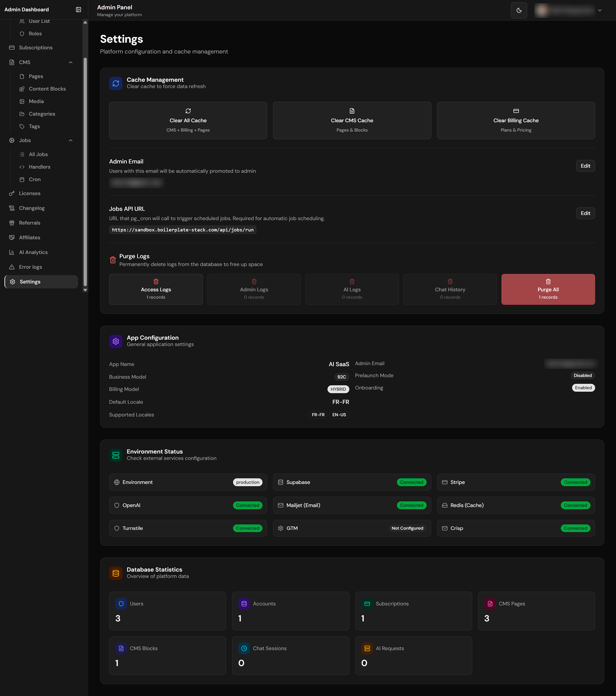Click the Cron calendar icon
Image resolution: width=616 pixels, height=696 pixels.
click(22, 179)
